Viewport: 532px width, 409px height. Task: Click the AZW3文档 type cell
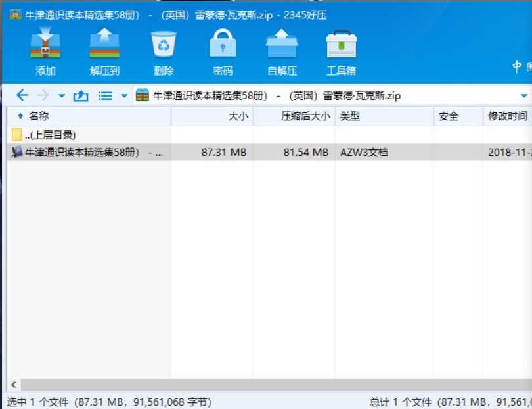pos(364,152)
